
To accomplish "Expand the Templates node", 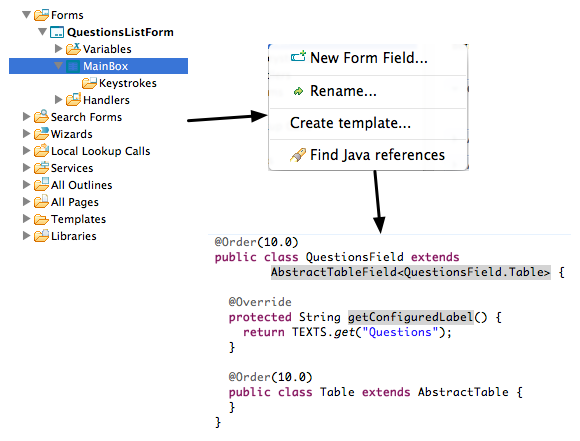I will 26,219.
